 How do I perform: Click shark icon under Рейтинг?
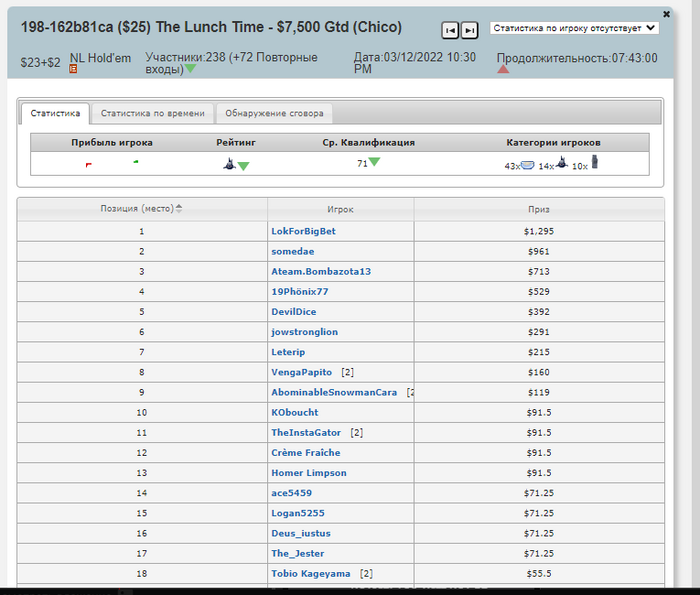229,164
